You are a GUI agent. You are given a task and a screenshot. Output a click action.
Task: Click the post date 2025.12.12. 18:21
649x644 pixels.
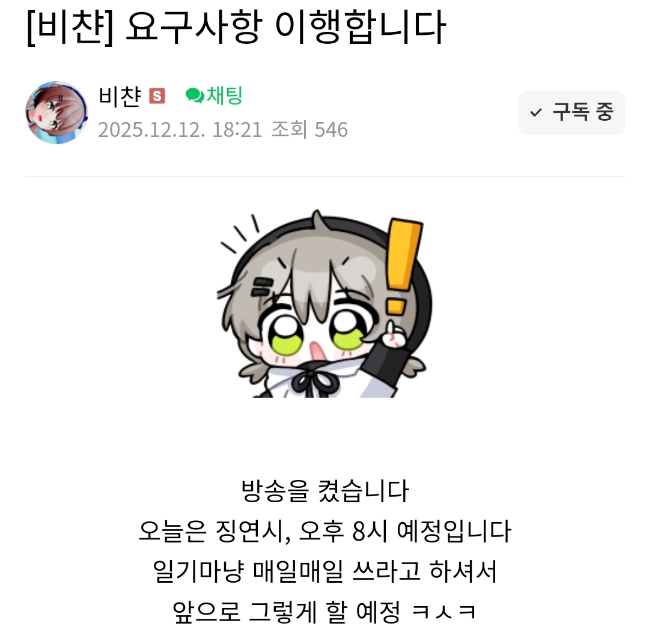(x=180, y=130)
